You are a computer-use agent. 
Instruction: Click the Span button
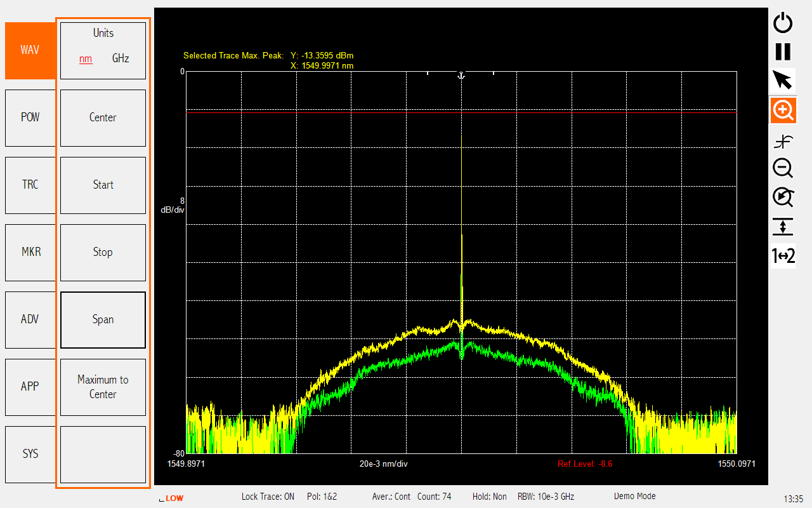[x=103, y=319]
